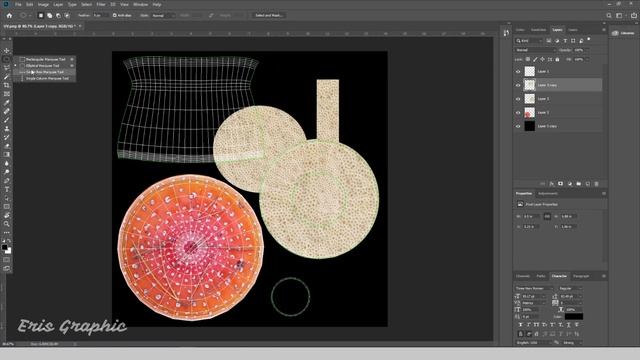Select the Frame tool
This screenshot has width=640, height=360.
tap(7, 94)
